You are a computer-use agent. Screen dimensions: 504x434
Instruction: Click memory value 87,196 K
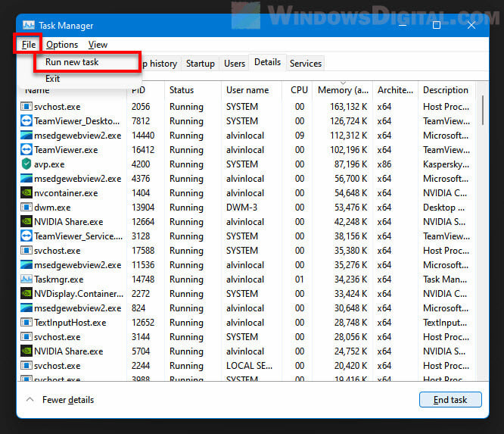[x=350, y=164]
